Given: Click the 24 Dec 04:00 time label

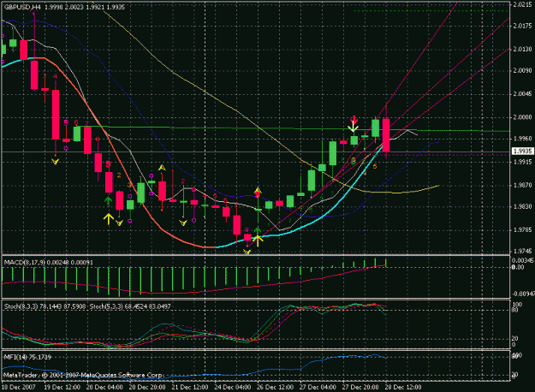Looking at the screenshot, I should pos(232,387).
